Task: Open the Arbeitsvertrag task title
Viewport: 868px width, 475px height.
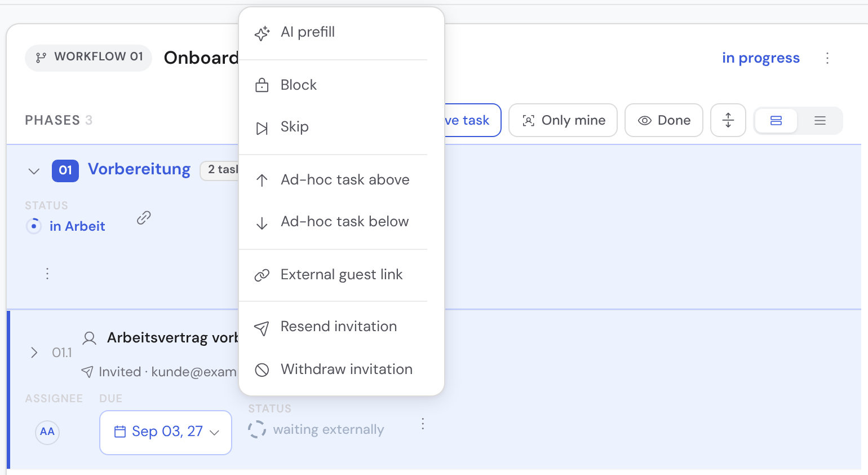Action: click(172, 338)
